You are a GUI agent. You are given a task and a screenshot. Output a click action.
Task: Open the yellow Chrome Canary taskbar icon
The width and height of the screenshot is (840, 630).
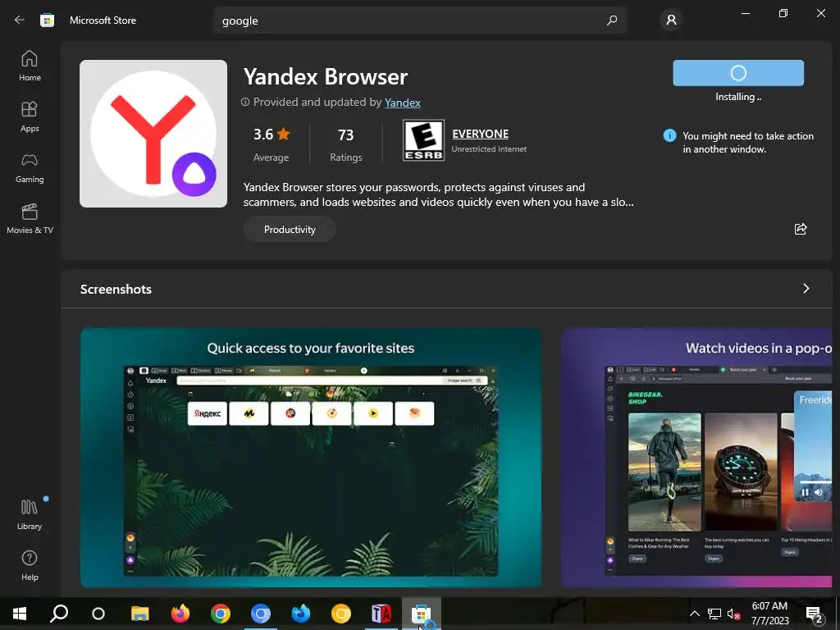[x=340, y=614]
